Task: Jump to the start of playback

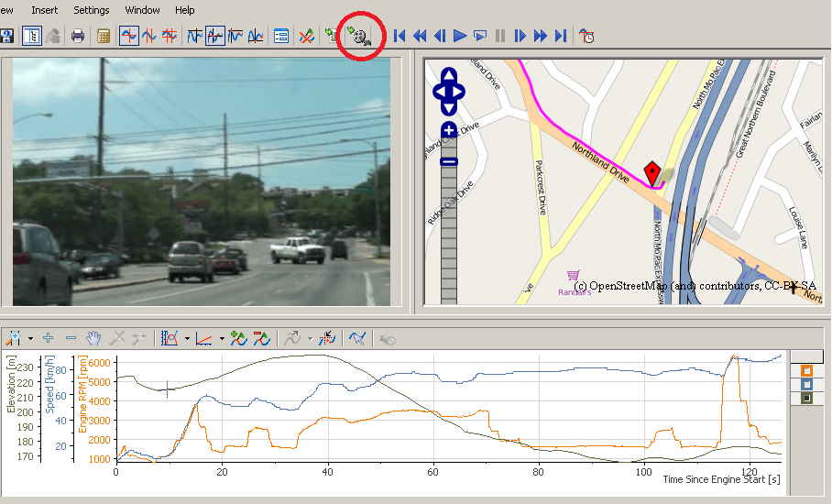Action: [400, 37]
